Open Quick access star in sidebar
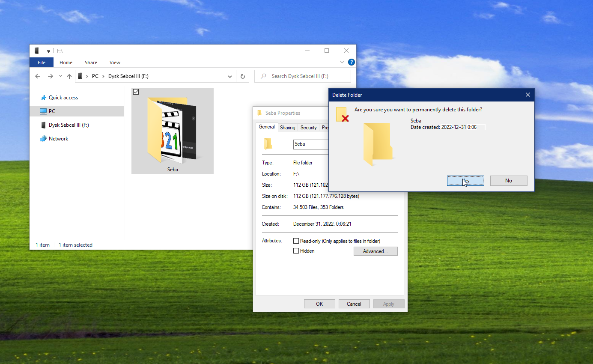 pos(43,98)
